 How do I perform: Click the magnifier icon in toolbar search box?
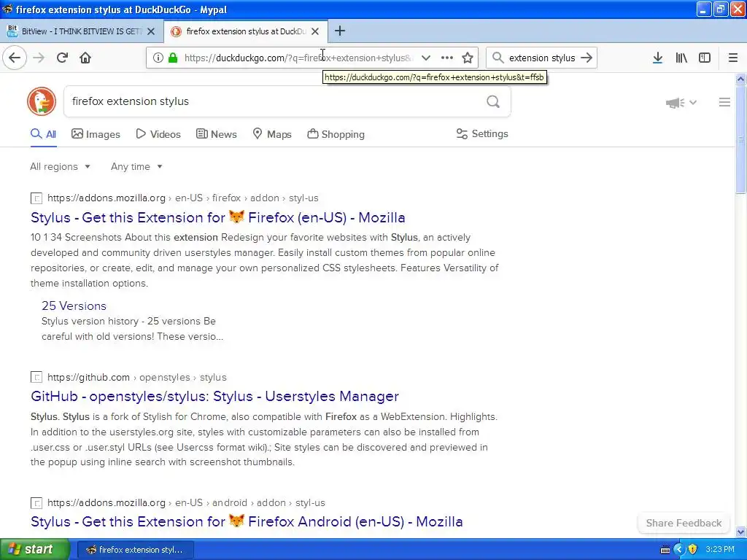(498, 58)
